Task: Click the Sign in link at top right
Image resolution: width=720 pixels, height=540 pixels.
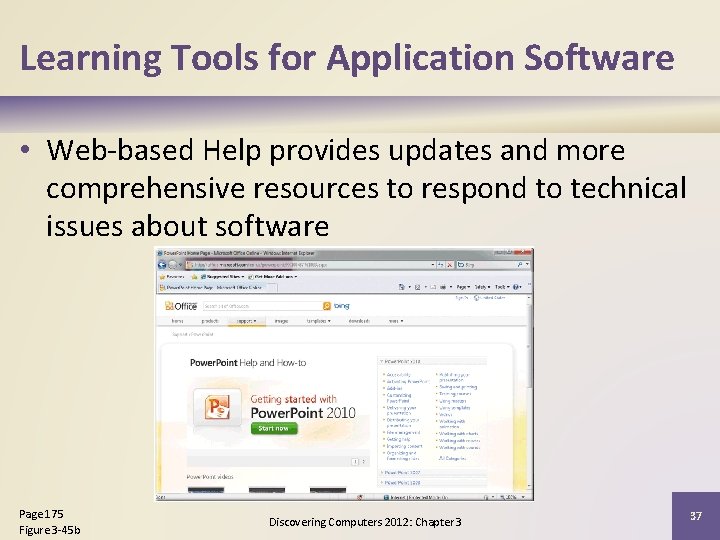Action: [461, 298]
